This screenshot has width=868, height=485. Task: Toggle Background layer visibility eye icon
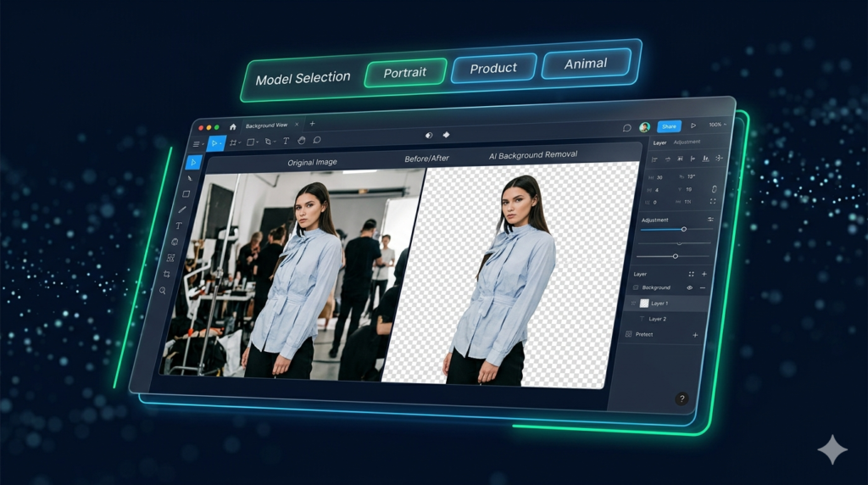click(x=690, y=288)
